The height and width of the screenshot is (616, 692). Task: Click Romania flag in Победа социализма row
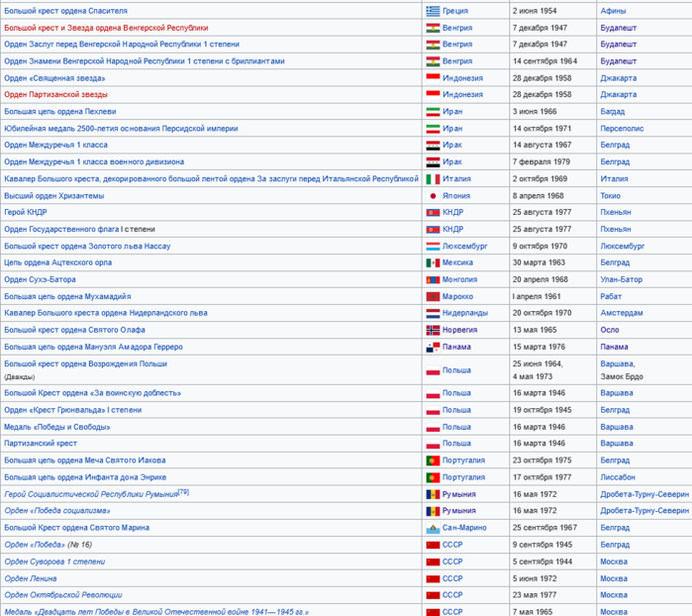[x=433, y=511]
